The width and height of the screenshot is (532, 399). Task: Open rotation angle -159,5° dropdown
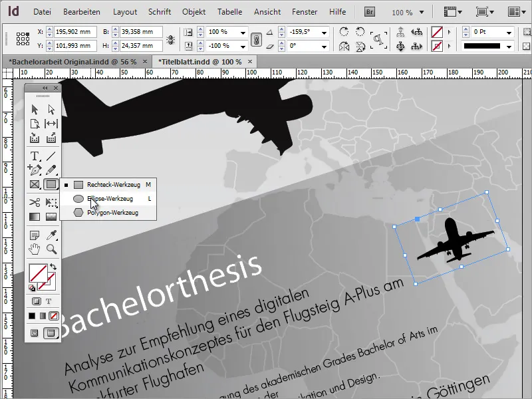pyautogui.click(x=324, y=33)
